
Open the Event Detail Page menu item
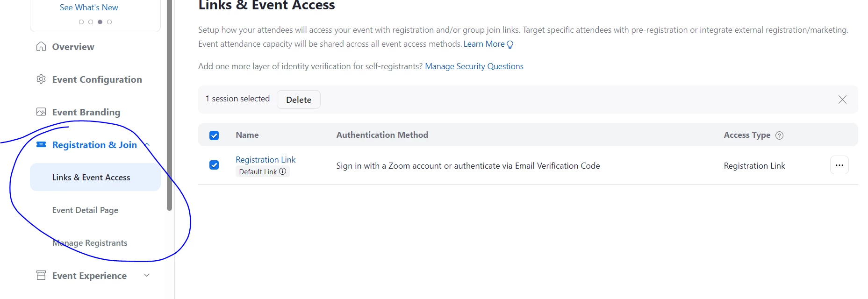(85, 210)
